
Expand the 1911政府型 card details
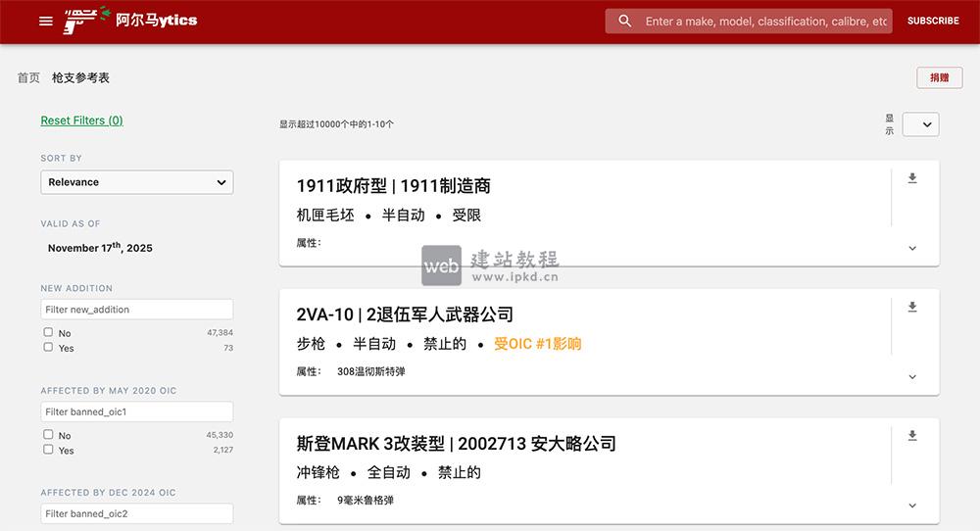click(911, 248)
